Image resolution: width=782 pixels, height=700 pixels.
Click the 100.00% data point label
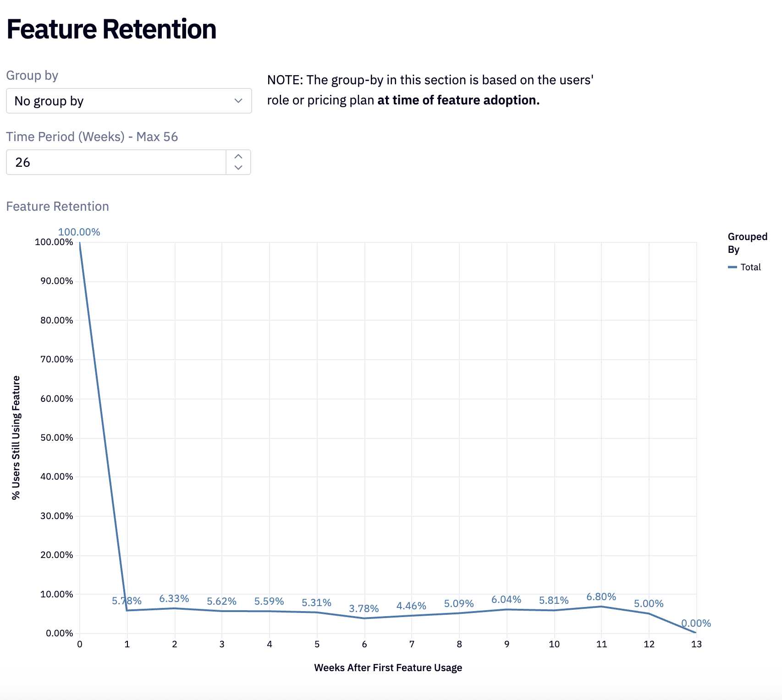[x=79, y=232]
